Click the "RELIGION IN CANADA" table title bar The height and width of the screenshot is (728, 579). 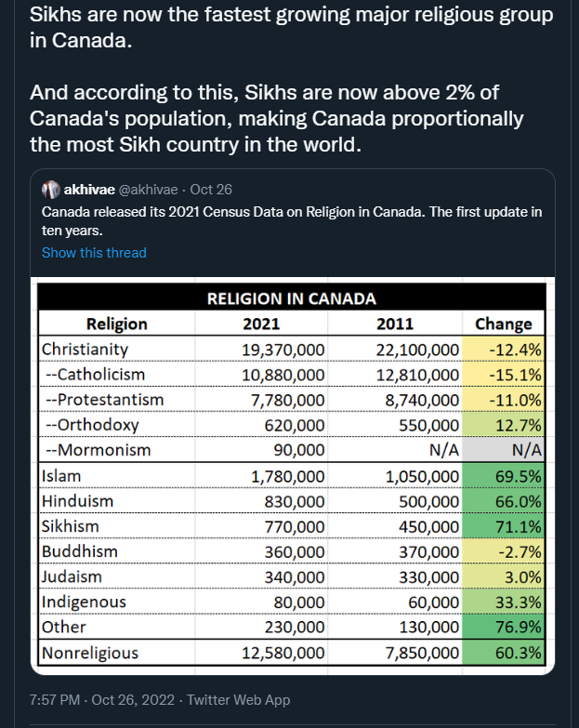point(291,298)
